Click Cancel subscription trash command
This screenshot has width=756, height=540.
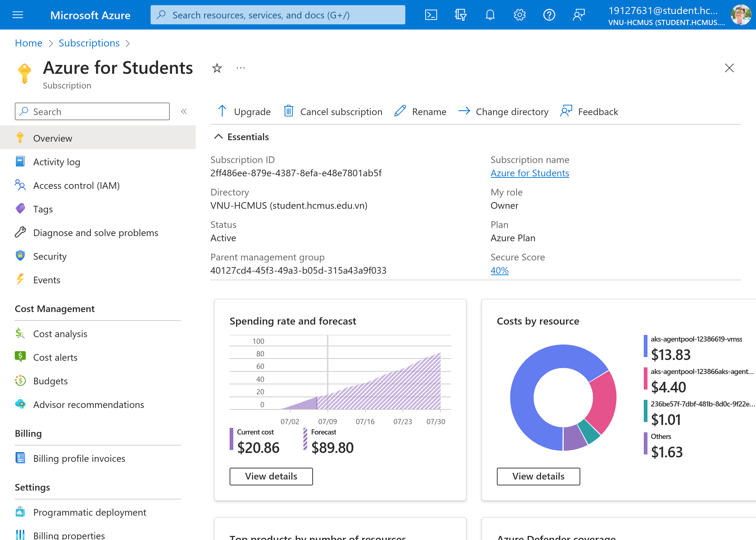333,111
